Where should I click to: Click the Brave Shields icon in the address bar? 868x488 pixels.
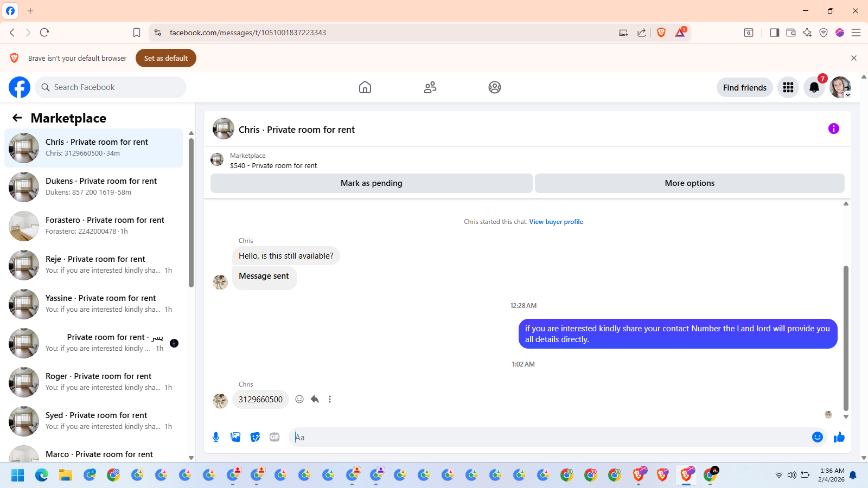pyautogui.click(x=661, y=33)
